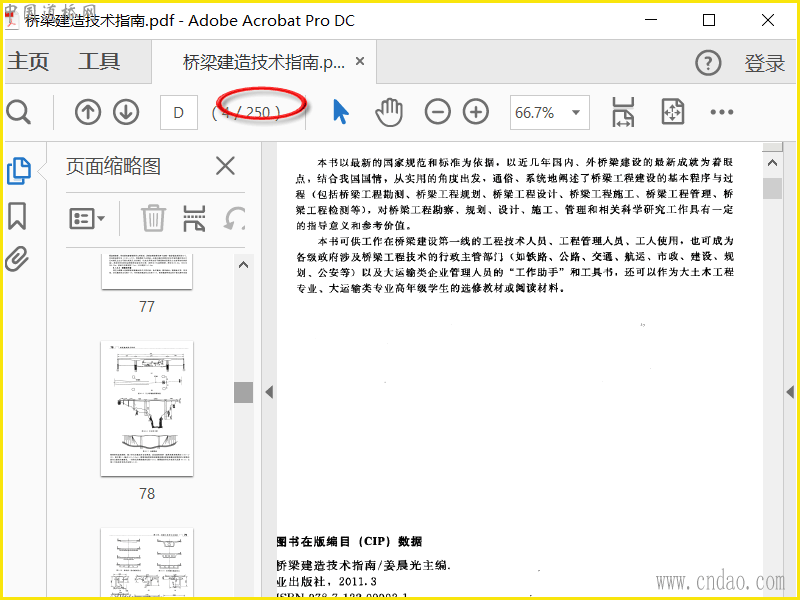This screenshot has height=600, width=800.
Task: Close the Adobe Acrobat window
Action: 768,20
